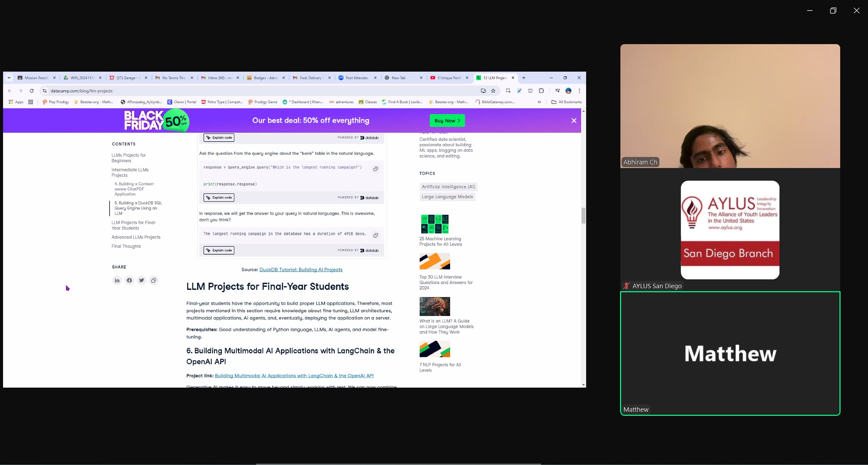The image size is (868, 465).
Task: Reload the datacamp page
Action: point(32,91)
